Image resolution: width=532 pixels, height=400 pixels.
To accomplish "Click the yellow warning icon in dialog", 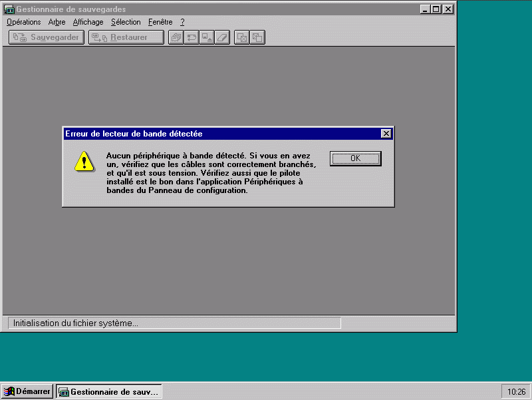I will click(x=84, y=161).
